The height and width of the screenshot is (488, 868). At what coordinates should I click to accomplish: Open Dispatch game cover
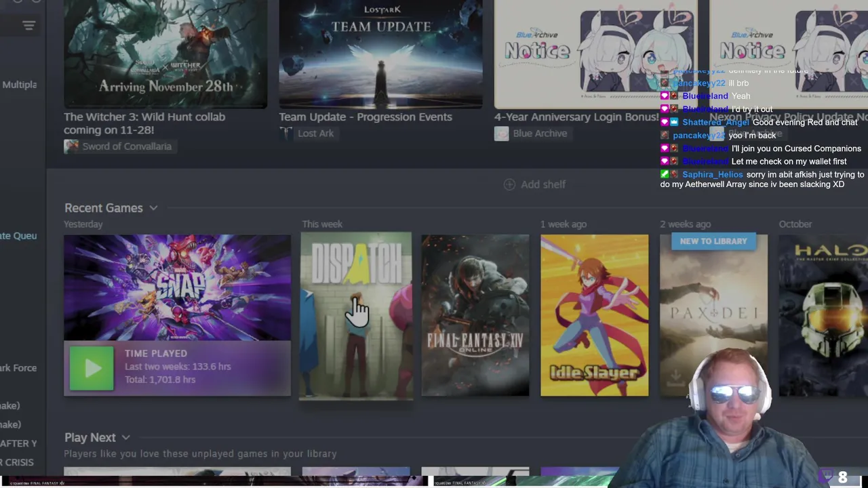356,316
